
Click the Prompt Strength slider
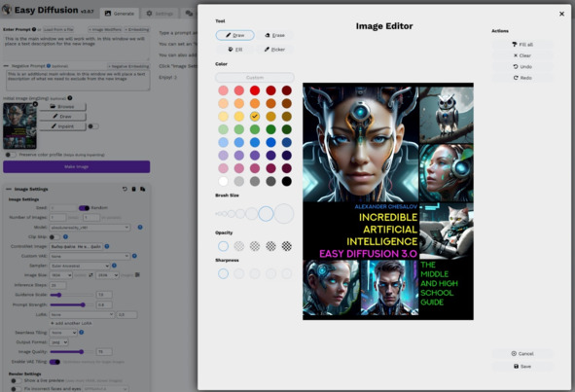[x=71, y=304]
